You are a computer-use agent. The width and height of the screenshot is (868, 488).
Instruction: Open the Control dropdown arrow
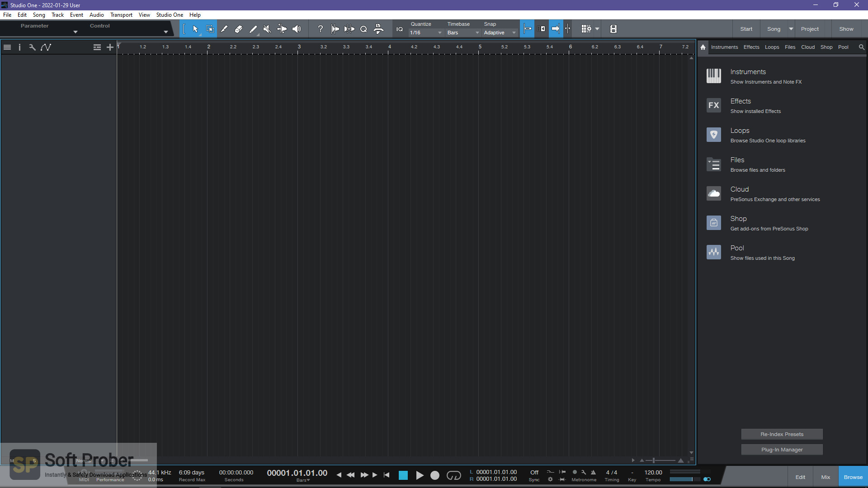pos(166,32)
